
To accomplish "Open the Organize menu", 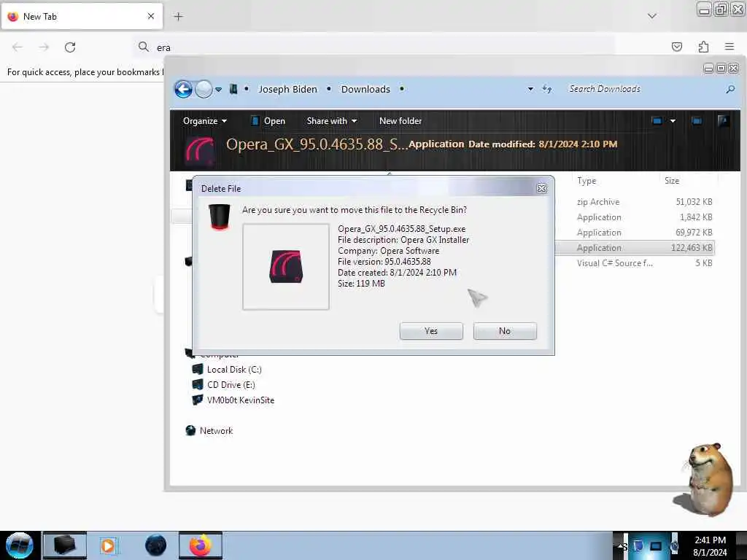I will [x=204, y=121].
